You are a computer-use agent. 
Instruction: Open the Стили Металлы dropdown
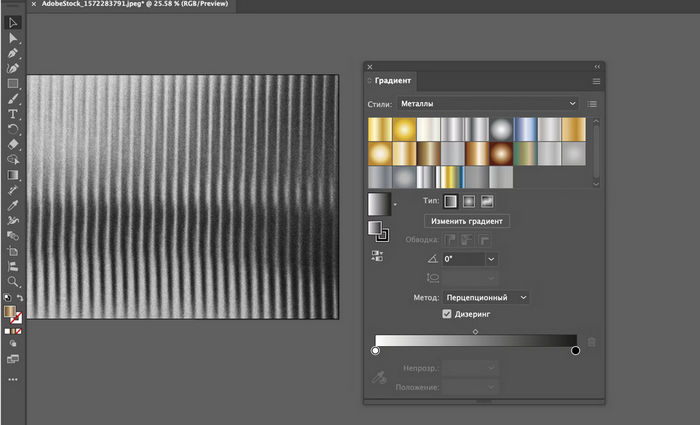487,103
